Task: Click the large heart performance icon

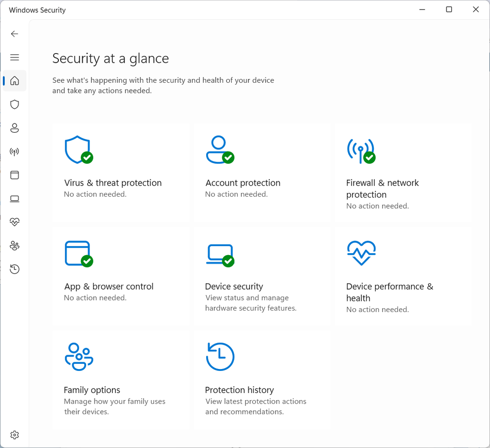Action: 361,253
